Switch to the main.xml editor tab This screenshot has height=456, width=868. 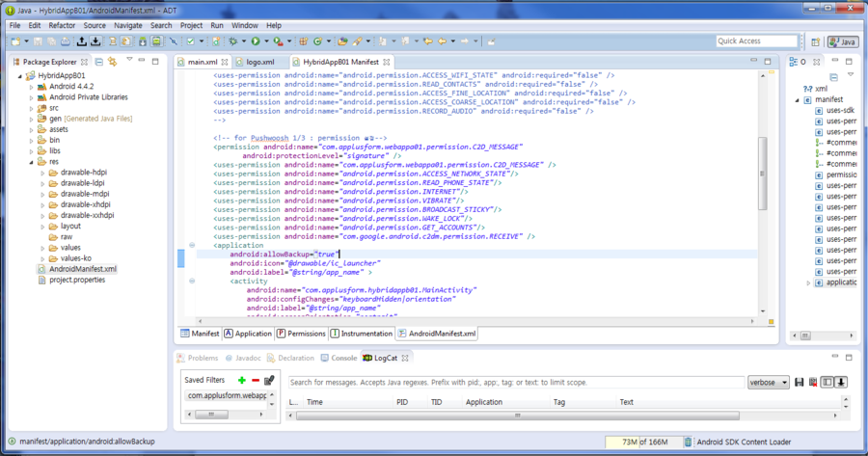(x=203, y=62)
